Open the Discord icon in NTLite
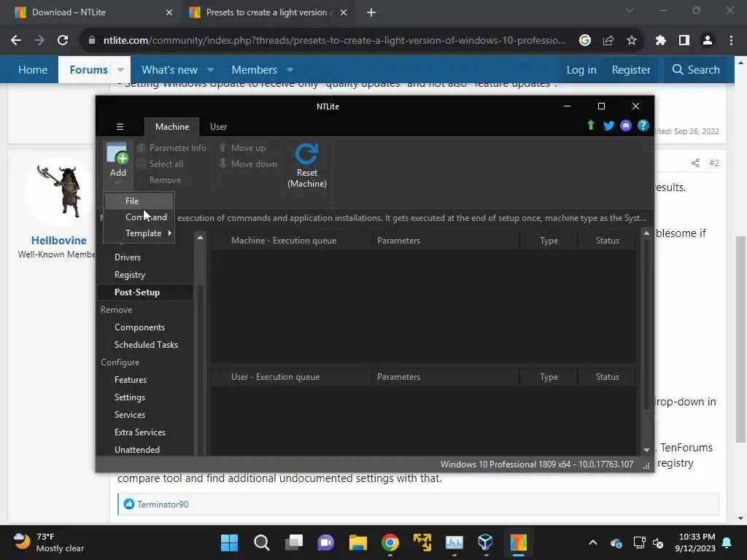This screenshot has width=747, height=560. coord(625,125)
